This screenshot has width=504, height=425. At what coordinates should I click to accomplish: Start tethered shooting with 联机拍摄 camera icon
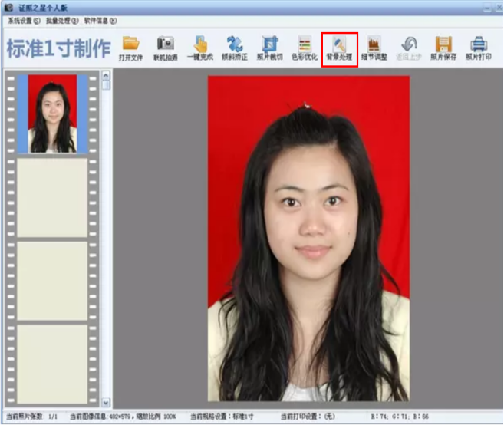[x=165, y=48]
